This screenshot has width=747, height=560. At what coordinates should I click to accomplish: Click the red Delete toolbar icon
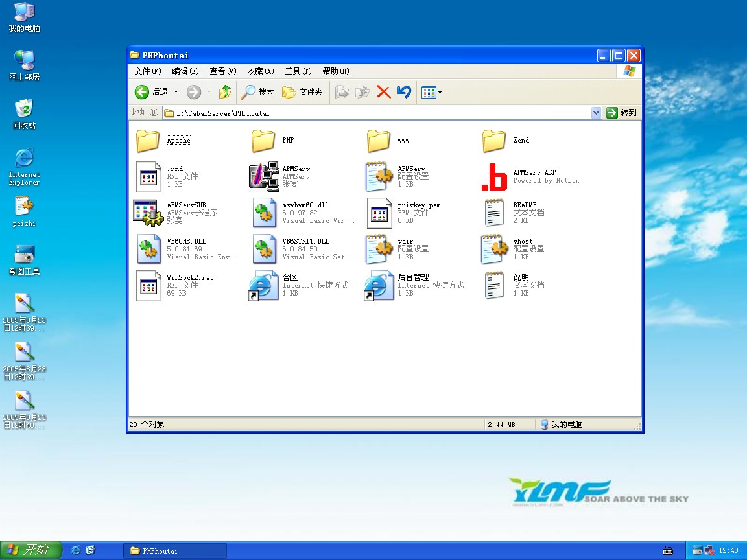pos(383,92)
